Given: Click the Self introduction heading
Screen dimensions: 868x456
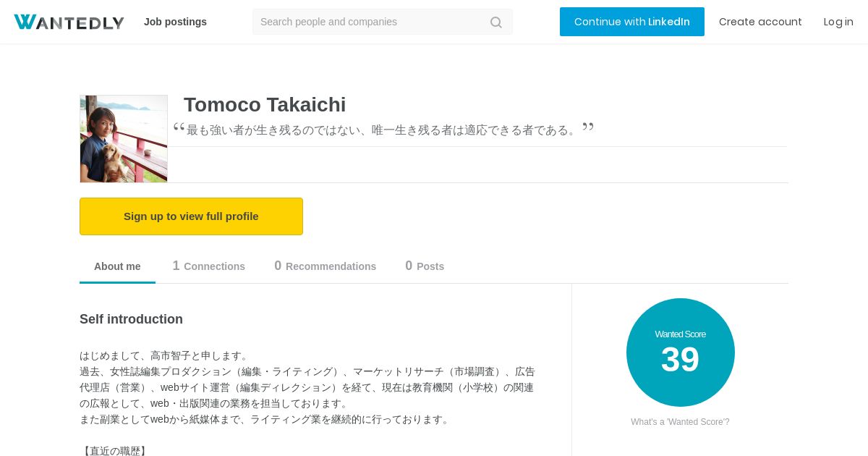Looking at the screenshot, I should [x=131, y=319].
